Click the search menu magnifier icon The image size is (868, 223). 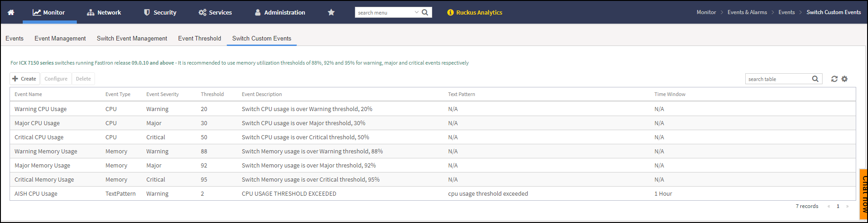click(425, 12)
